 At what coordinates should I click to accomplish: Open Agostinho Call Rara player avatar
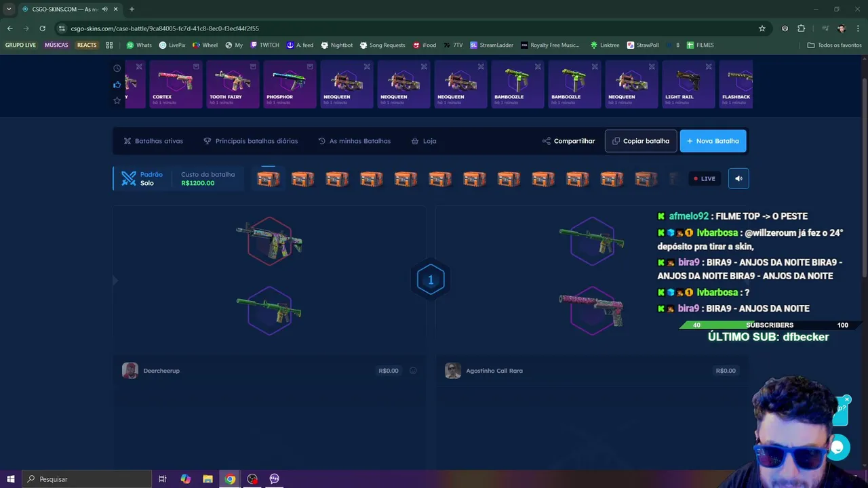click(453, 370)
